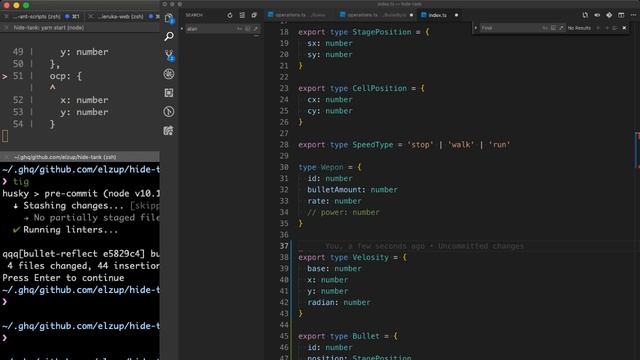The image size is (640, 360).
Task: Click 'Bullet' type name on line 45
Action: pyautogui.click(x=366, y=336)
